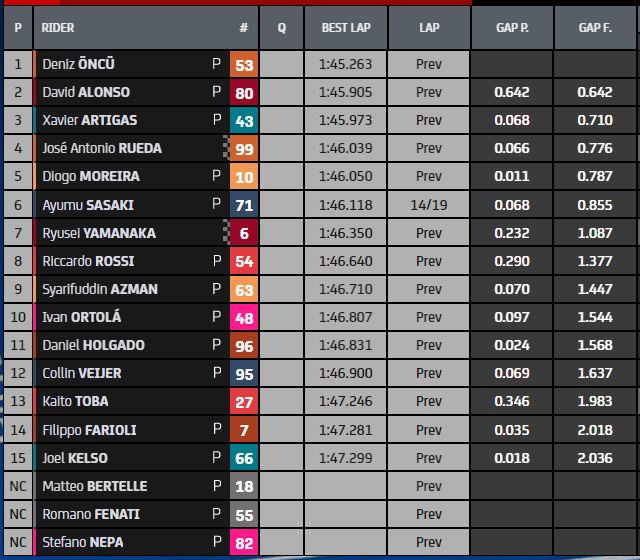
Task: Click the checkered flag beside Ryusei Yamanaka
Action: tap(225, 233)
